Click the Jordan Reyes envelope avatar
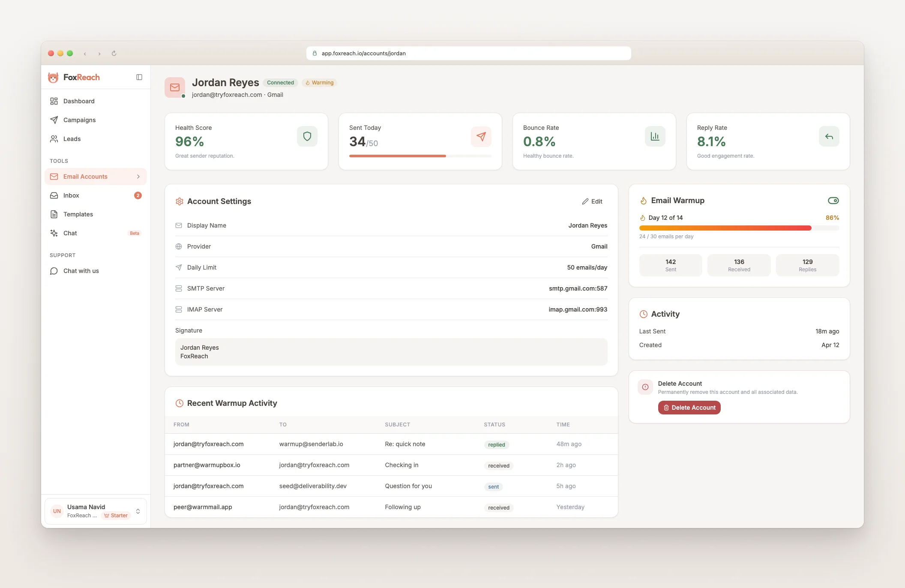The height and width of the screenshot is (588, 905). (175, 87)
